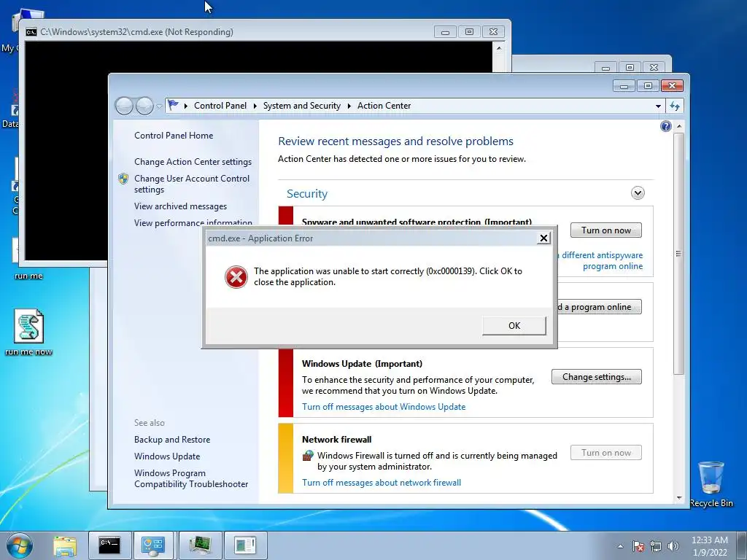Viewport: 747px width, 560px height.
Task: Open Windows Explorer from the taskbar
Action: point(65,545)
